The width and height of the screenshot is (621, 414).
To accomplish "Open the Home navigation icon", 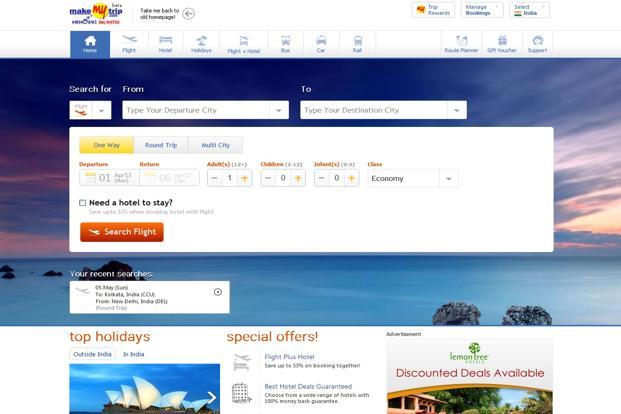I will [90, 44].
